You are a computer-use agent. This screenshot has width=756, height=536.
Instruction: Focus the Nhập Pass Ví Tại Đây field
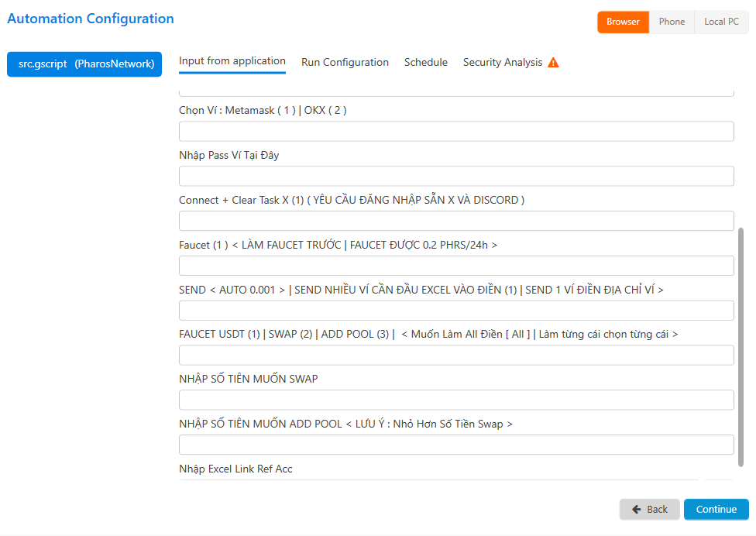456,176
